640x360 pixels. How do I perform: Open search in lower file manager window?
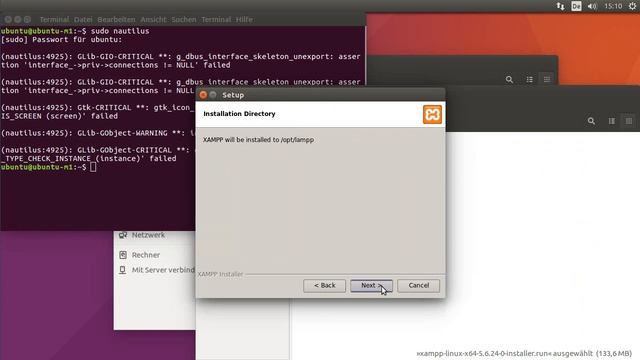591,121
